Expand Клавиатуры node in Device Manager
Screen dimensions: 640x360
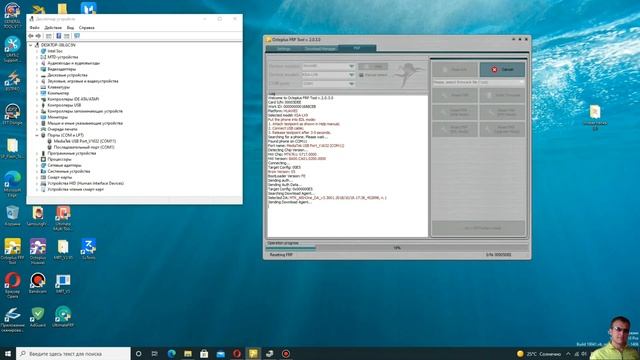point(37,87)
